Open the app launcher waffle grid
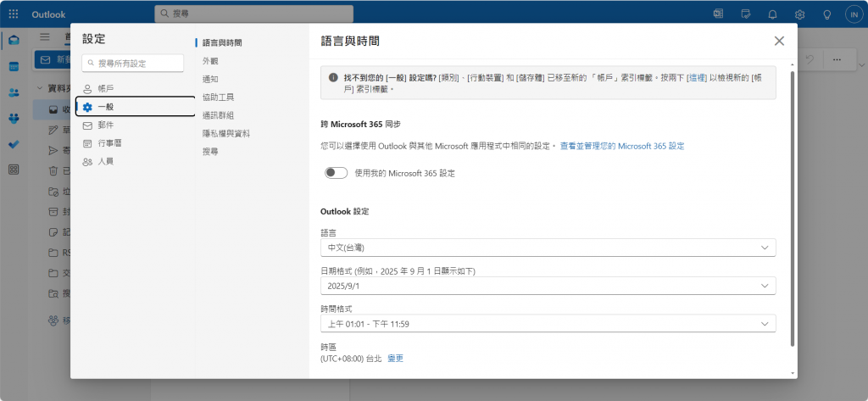The width and height of the screenshot is (868, 401). coord(14,14)
